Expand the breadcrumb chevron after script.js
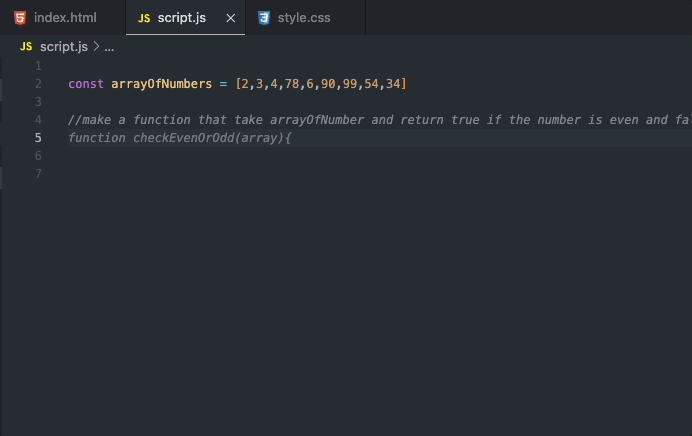Image resolution: width=692 pixels, height=436 pixels. pos(96,47)
